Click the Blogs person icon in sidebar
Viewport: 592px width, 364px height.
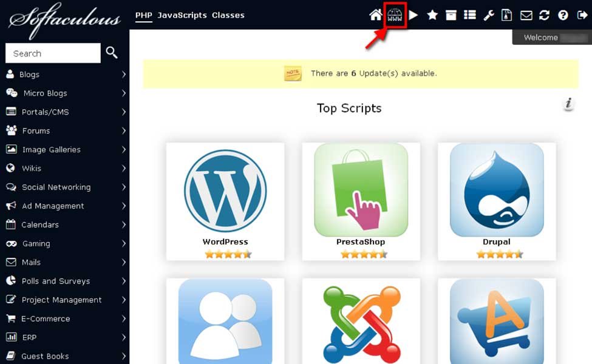(10, 74)
